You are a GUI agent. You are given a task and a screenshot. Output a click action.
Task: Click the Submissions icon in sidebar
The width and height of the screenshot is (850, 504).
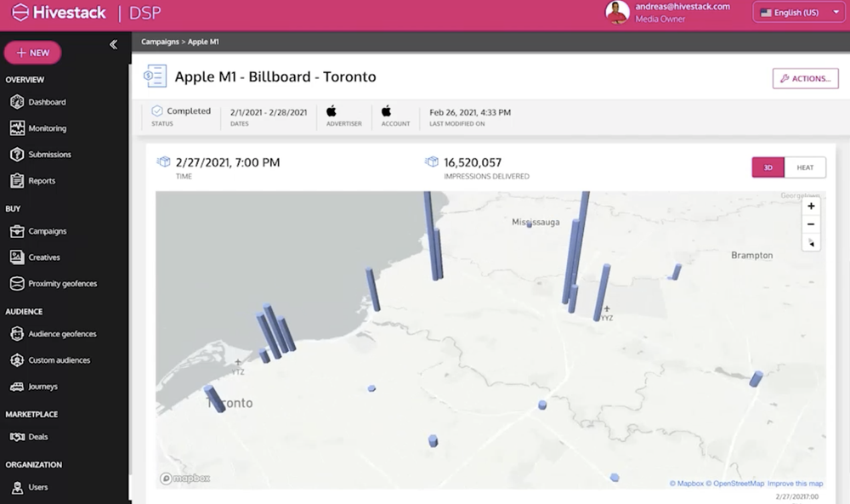tap(17, 155)
